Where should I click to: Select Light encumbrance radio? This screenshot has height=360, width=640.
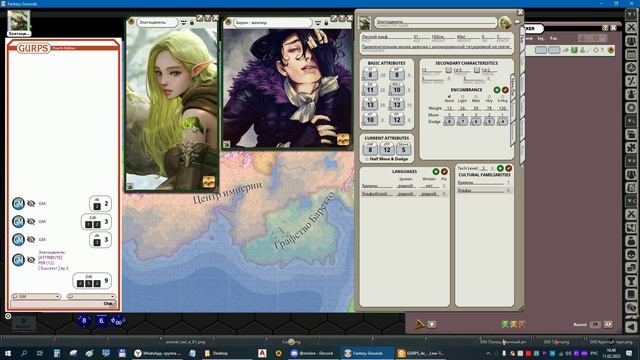[462, 97]
